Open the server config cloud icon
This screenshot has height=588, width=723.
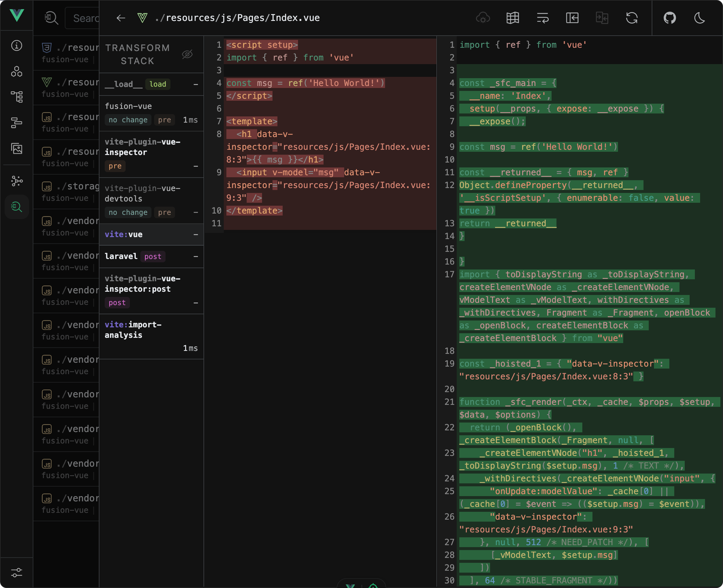[x=483, y=18]
